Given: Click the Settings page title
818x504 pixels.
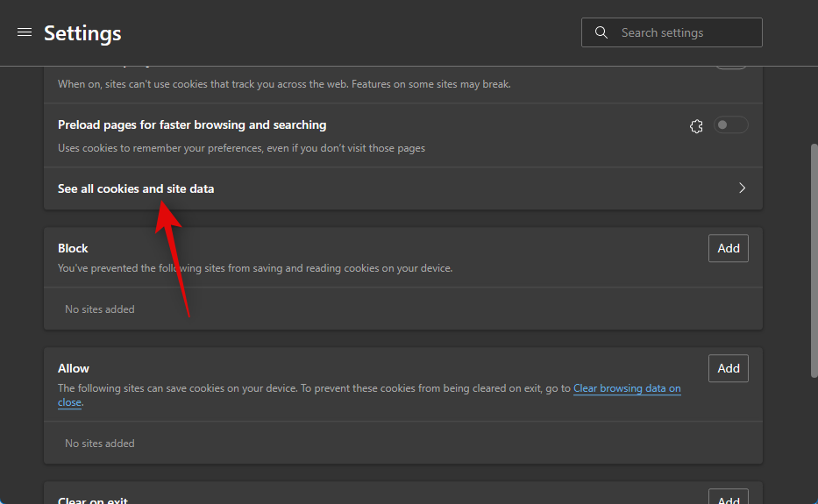Looking at the screenshot, I should pyautogui.click(x=82, y=33).
